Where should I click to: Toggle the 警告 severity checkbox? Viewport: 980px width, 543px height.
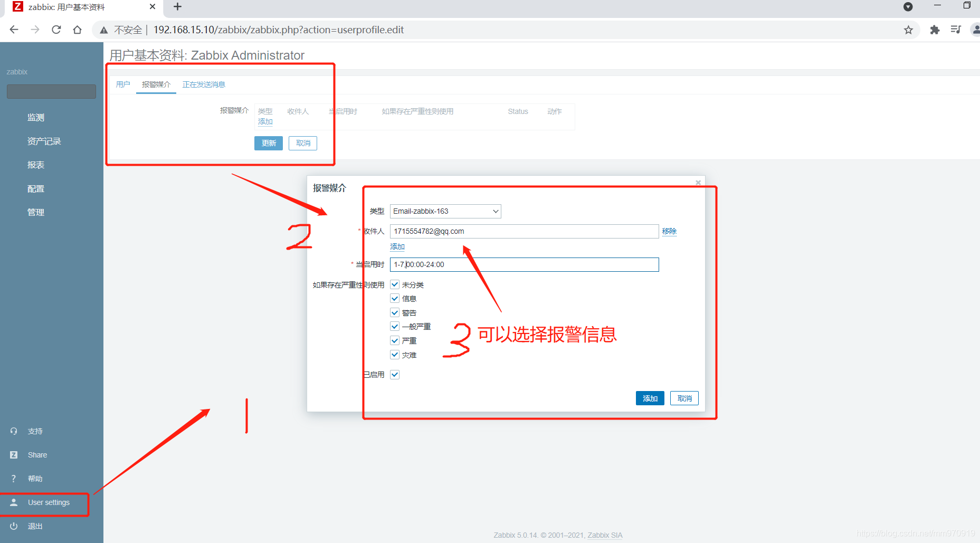pos(395,312)
